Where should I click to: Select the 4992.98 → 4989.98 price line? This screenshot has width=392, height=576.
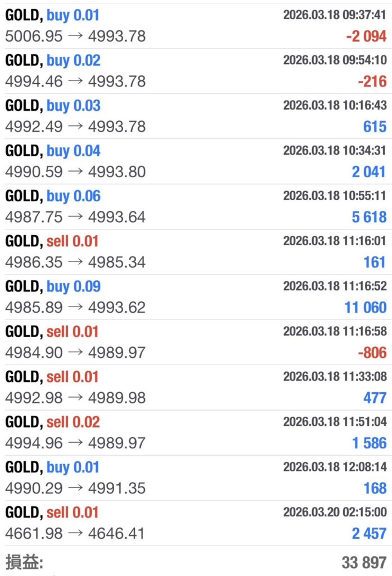[x=75, y=398]
